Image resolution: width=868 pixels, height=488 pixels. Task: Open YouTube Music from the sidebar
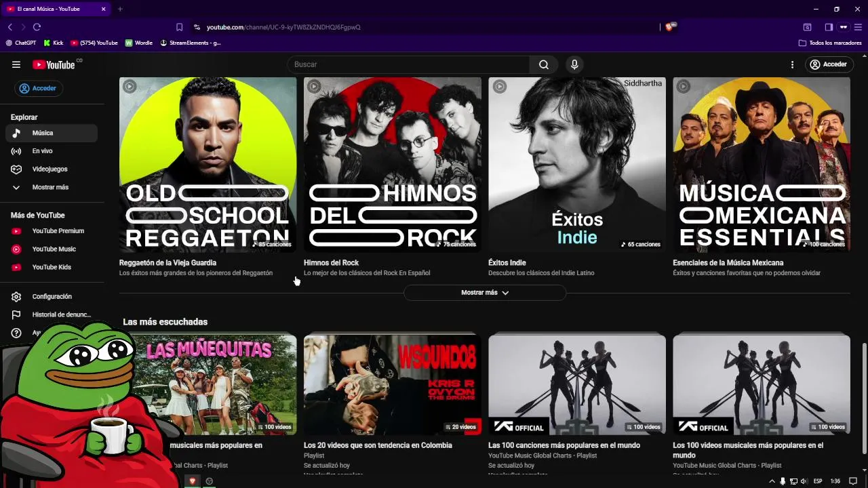(54, 249)
